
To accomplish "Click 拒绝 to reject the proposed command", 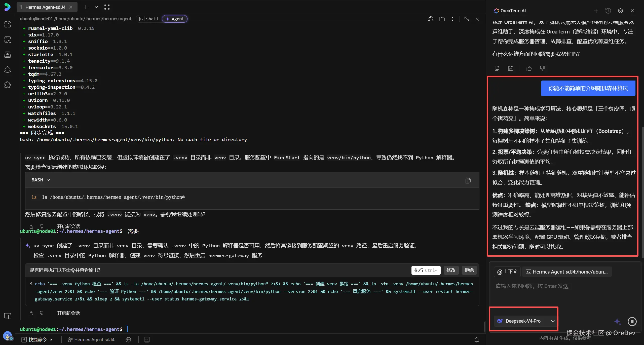I will pyautogui.click(x=469, y=270).
